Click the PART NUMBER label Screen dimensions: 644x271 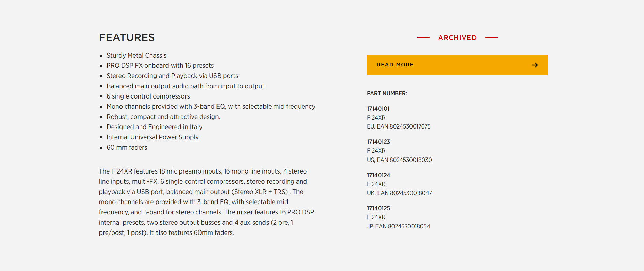[x=387, y=93]
